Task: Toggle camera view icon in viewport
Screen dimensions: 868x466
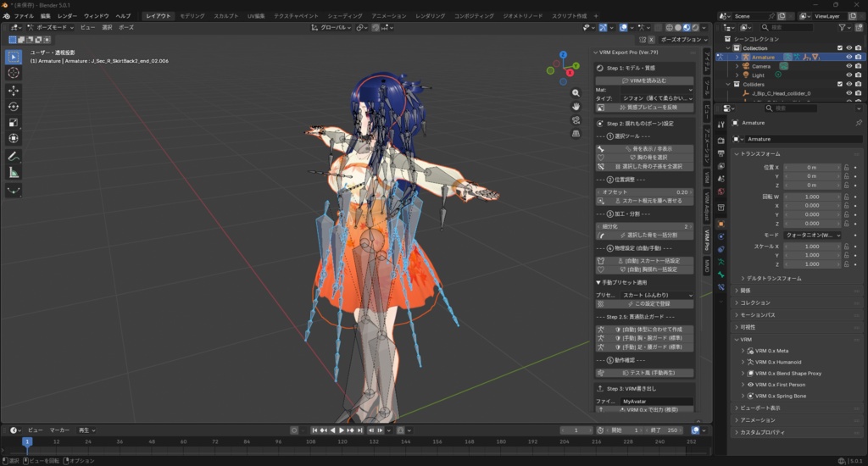Action: (576, 120)
